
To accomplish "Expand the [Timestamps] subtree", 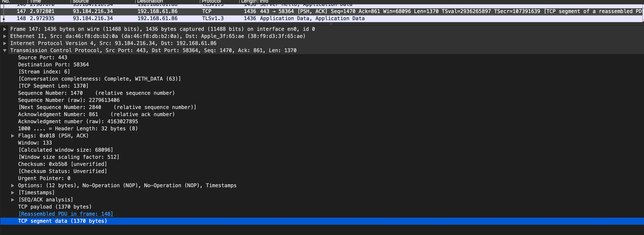I will (x=12, y=193).
